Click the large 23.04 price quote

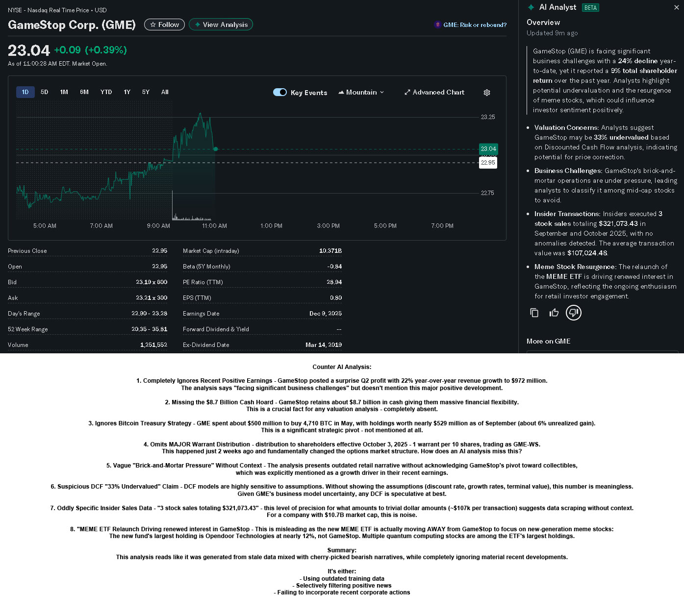pyautogui.click(x=29, y=50)
